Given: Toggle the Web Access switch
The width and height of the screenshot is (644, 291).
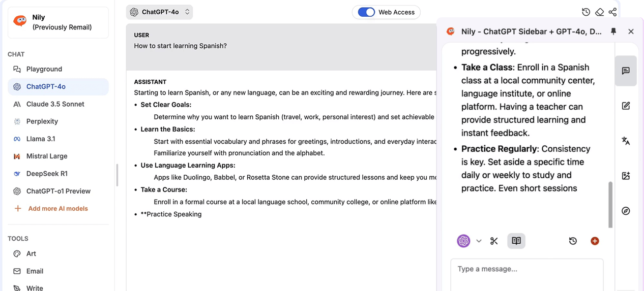Looking at the screenshot, I should pos(366,12).
